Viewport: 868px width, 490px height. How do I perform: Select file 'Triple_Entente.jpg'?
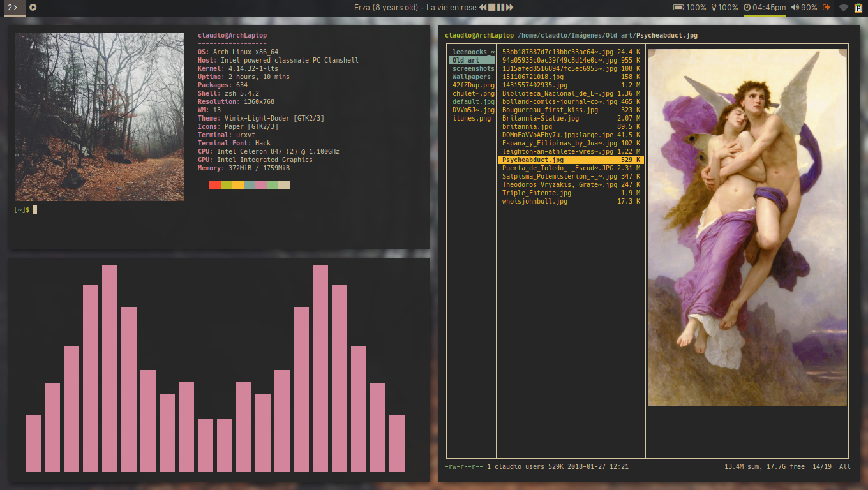click(x=571, y=193)
